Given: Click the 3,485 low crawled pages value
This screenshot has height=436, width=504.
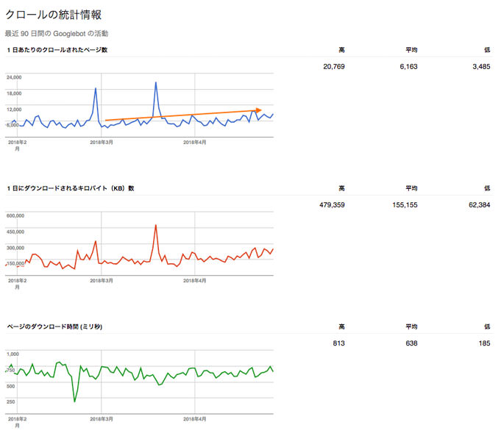Looking at the screenshot, I should coord(479,66).
